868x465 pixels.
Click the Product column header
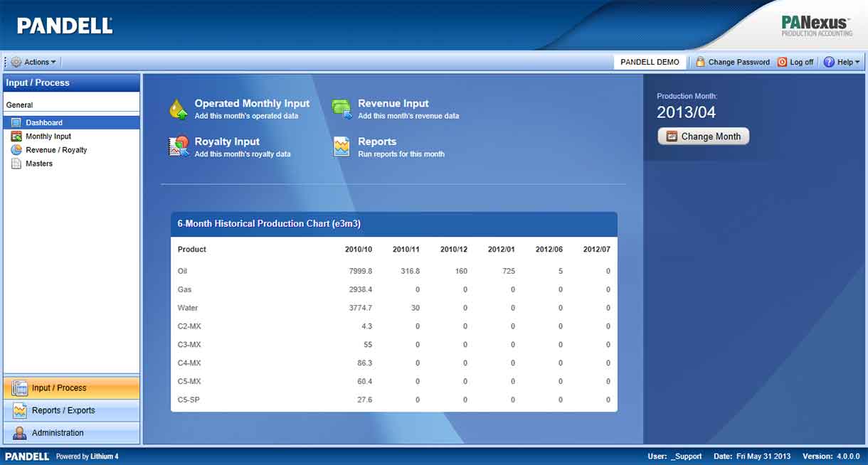[192, 250]
